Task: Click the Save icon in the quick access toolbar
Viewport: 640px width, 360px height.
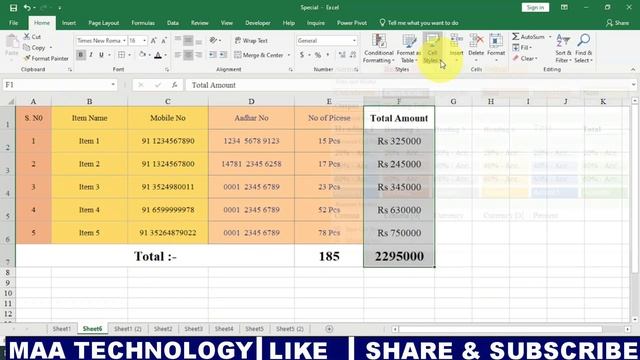Action: (13, 8)
